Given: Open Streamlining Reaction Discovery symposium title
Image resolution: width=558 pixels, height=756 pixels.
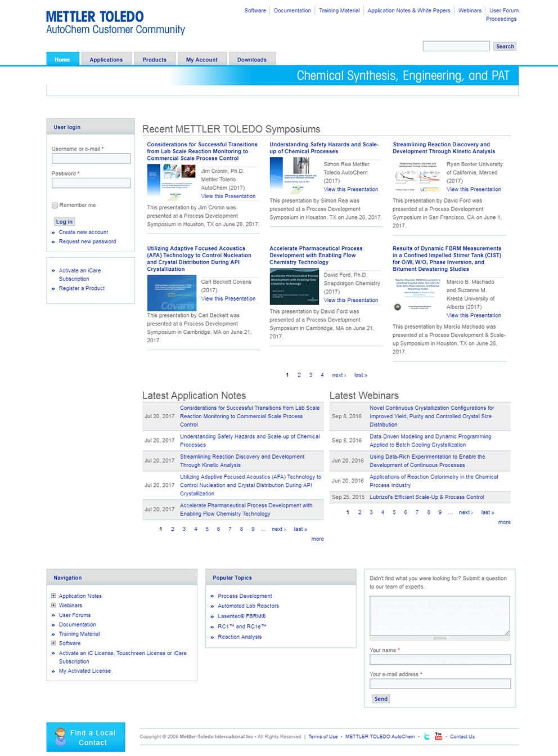Looking at the screenshot, I should pyautogui.click(x=444, y=148).
